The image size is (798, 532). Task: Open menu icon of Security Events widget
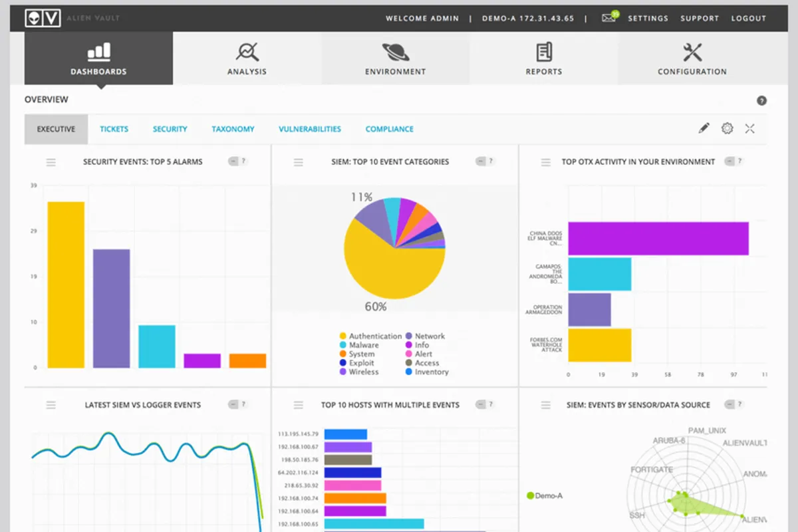[x=51, y=162]
